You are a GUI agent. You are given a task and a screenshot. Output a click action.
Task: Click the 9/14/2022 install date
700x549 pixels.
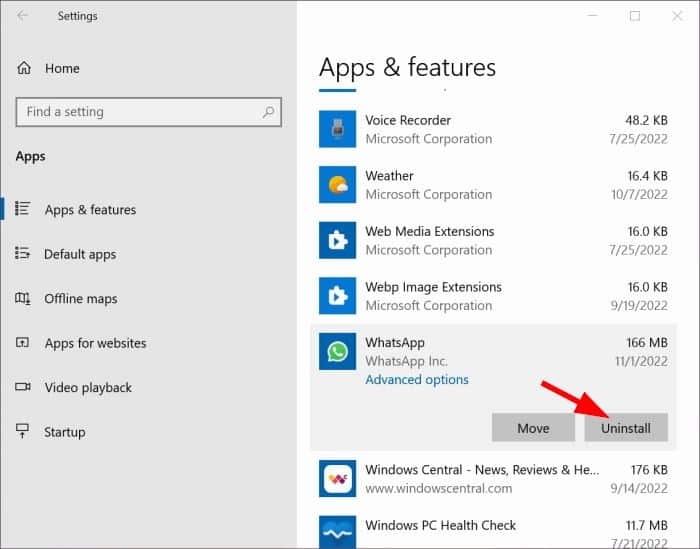click(x=639, y=489)
